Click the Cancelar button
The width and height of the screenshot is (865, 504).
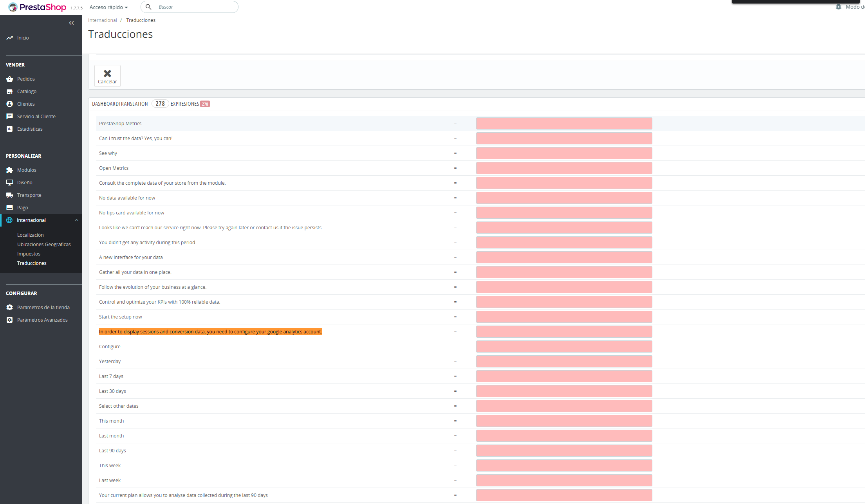(x=107, y=76)
